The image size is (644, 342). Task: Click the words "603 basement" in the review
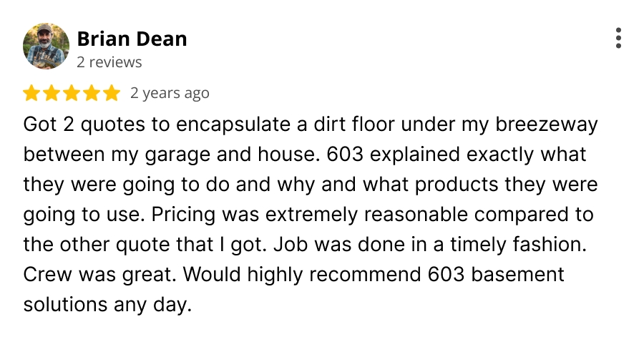(496, 274)
